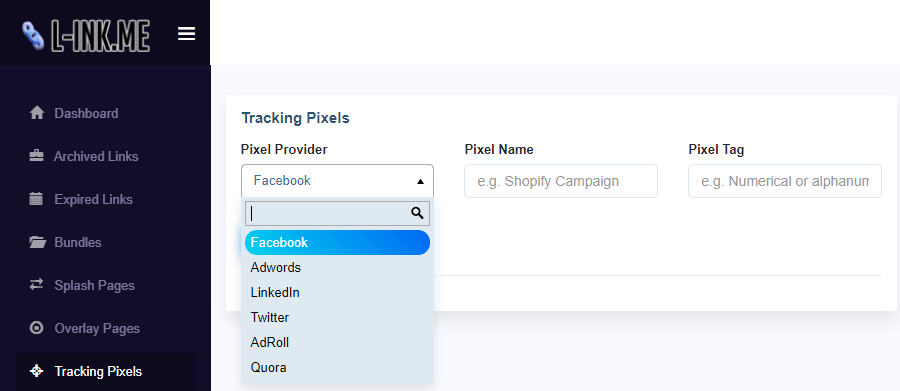The width and height of the screenshot is (900, 391).
Task: Select Adwords from provider list
Action: click(x=337, y=268)
